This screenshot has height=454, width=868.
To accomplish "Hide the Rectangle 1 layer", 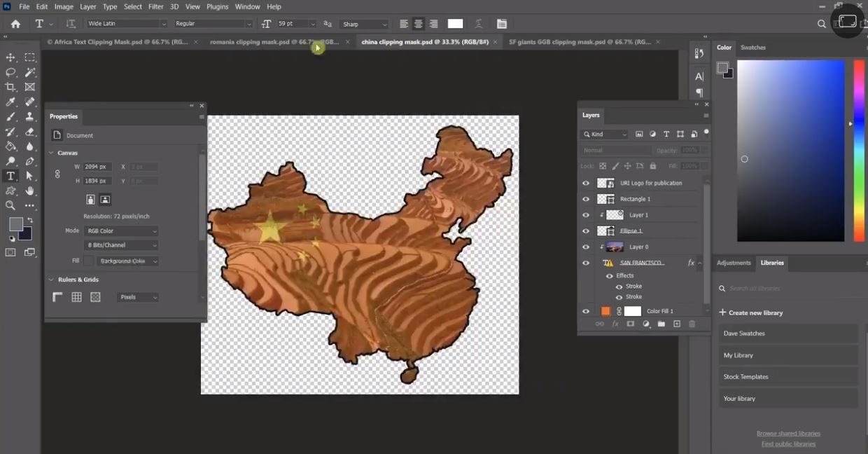I will (586, 199).
